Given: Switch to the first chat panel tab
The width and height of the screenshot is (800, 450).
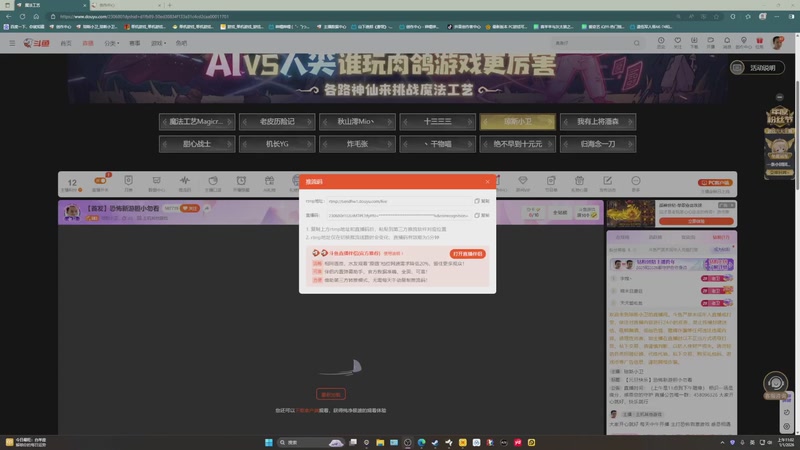Looking at the screenshot, I should coord(622,237).
